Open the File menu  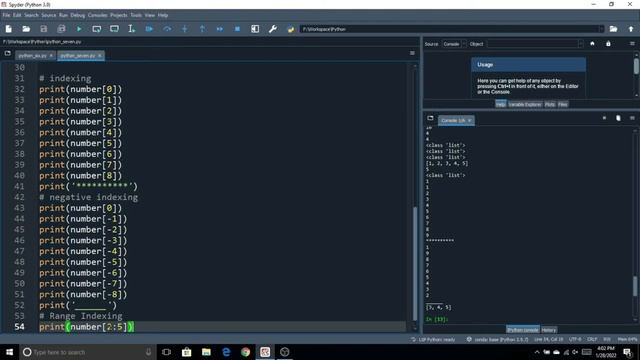[7, 15]
